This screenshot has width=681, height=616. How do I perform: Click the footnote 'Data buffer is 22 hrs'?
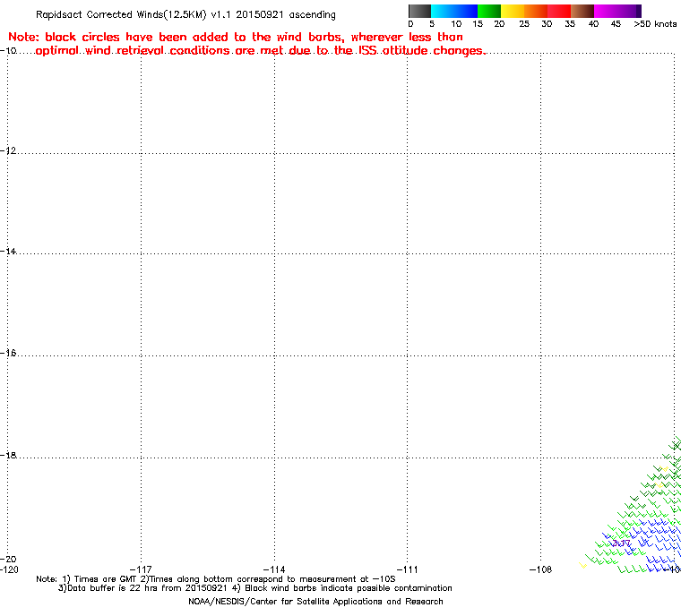(114, 588)
